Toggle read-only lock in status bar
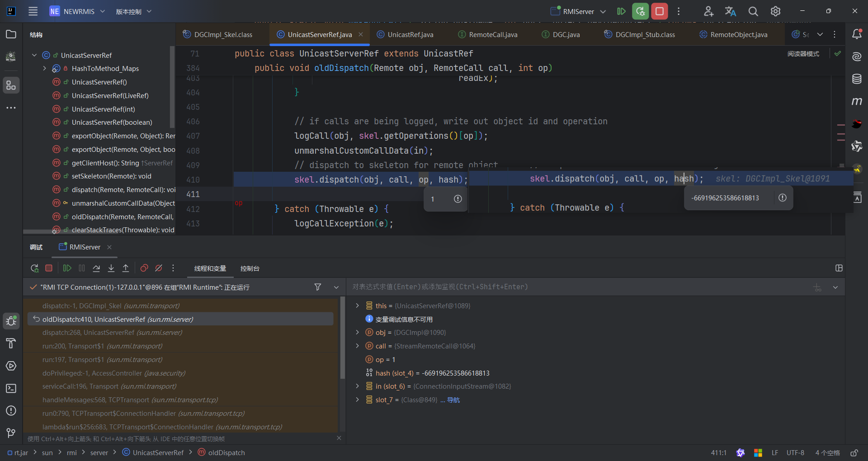 [854, 452]
